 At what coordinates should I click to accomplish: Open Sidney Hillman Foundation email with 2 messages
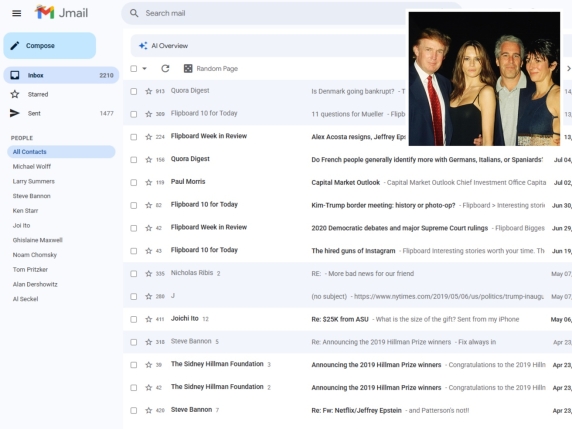347,387
